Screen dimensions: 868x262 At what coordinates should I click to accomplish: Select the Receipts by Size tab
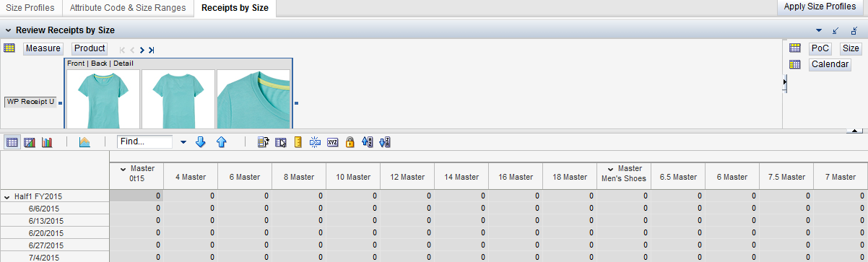pyautogui.click(x=235, y=8)
